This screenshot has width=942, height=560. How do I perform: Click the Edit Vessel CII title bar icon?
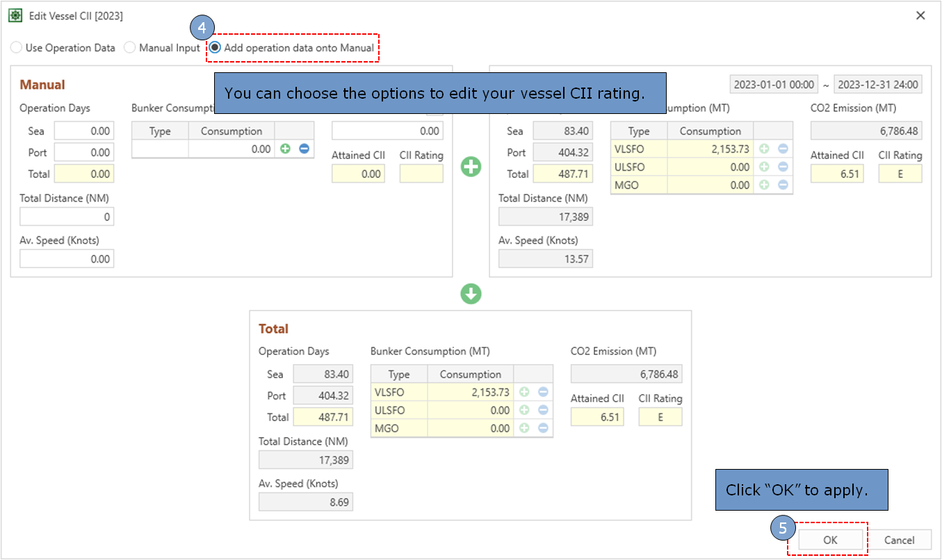click(x=15, y=15)
